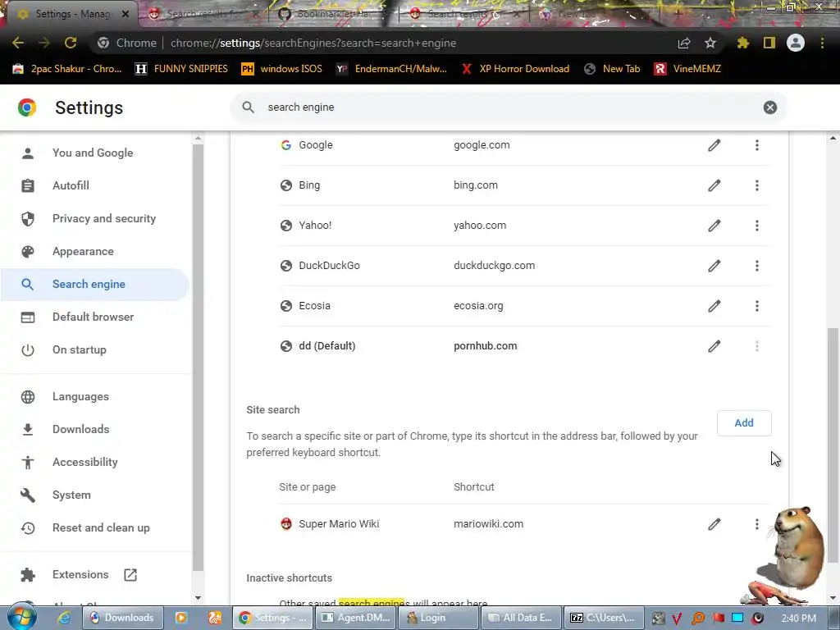Screen dimensions: 840x630
Task: Open more actions for DuckDuckGo
Action: (x=757, y=266)
